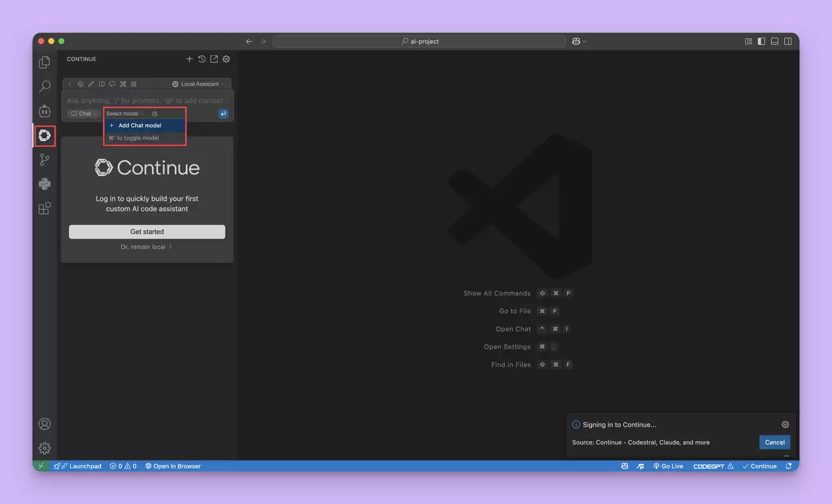Open the Explorer view in activity bar
832x504 pixels.
[x=44, y=62]
